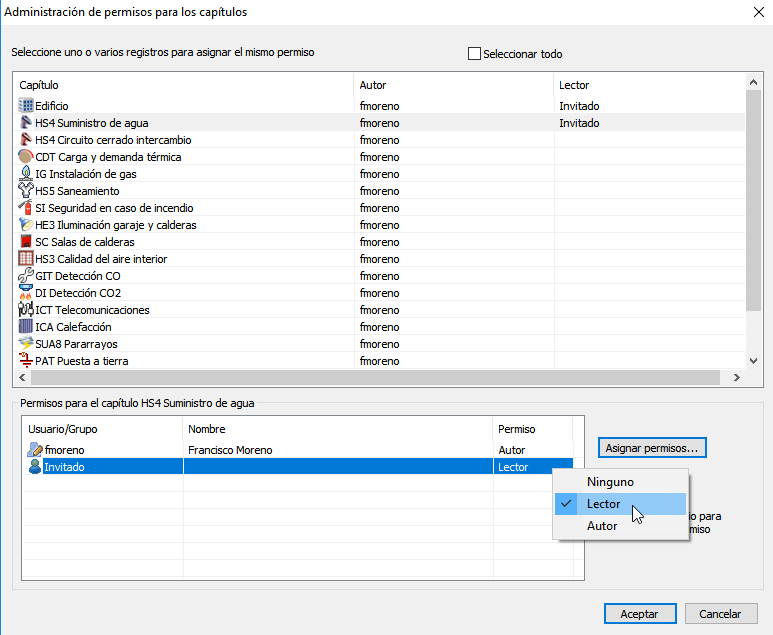The image size is (773, 635).
Task: Select the IG Instalación de gas row
Action: coord(380,174)
